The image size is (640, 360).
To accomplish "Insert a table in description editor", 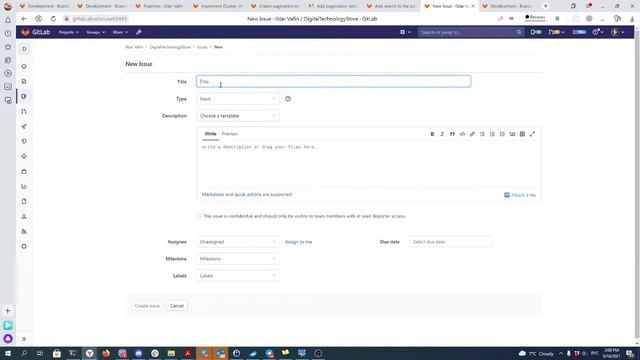I will 522,134.
